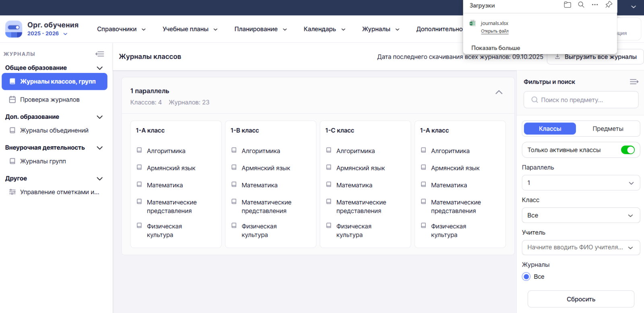Collapse the 1 параллель section
Viewport: 644px width, 313px height.
[x=499, y=92]
